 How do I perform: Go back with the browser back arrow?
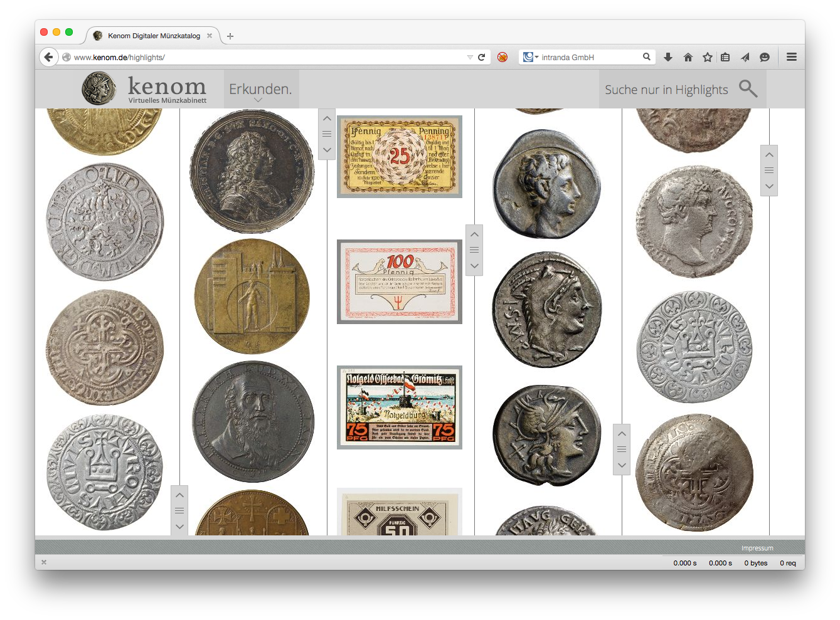click(48, 57)
